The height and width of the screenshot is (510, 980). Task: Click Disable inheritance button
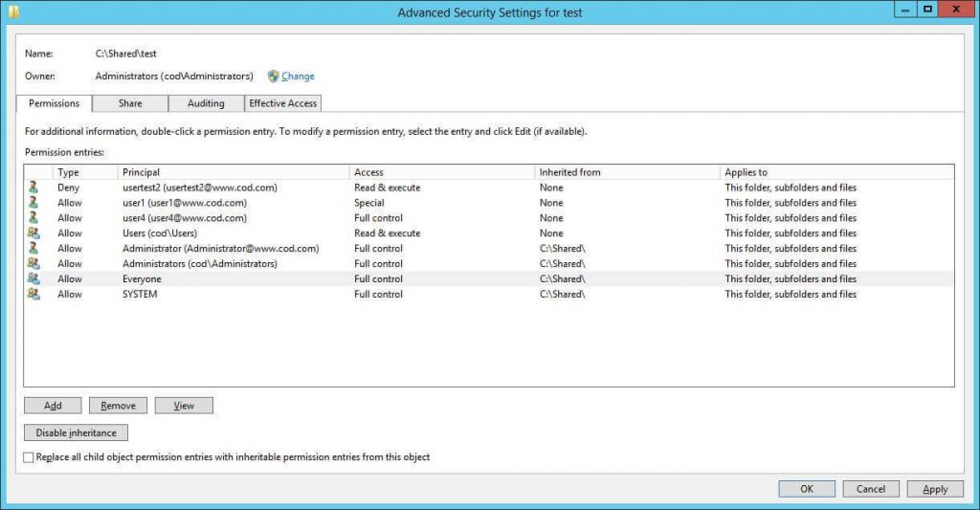76,432
